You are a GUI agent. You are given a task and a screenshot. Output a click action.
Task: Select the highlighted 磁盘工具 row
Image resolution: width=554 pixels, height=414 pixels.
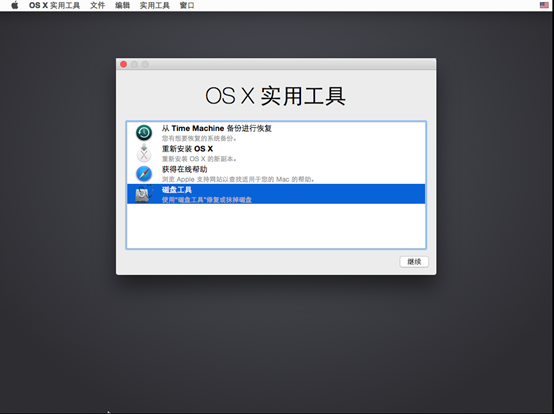pos(276,194)
